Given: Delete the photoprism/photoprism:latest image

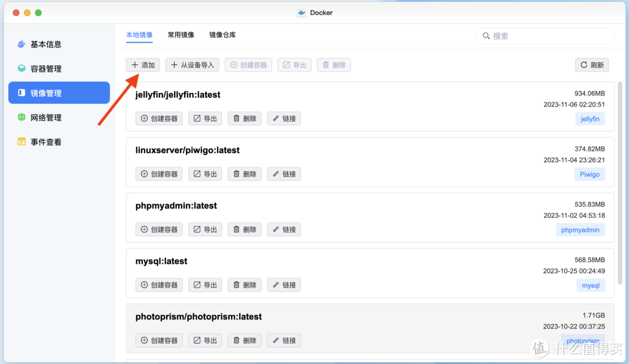Looking at the screenshot, I should coord(245,340).
